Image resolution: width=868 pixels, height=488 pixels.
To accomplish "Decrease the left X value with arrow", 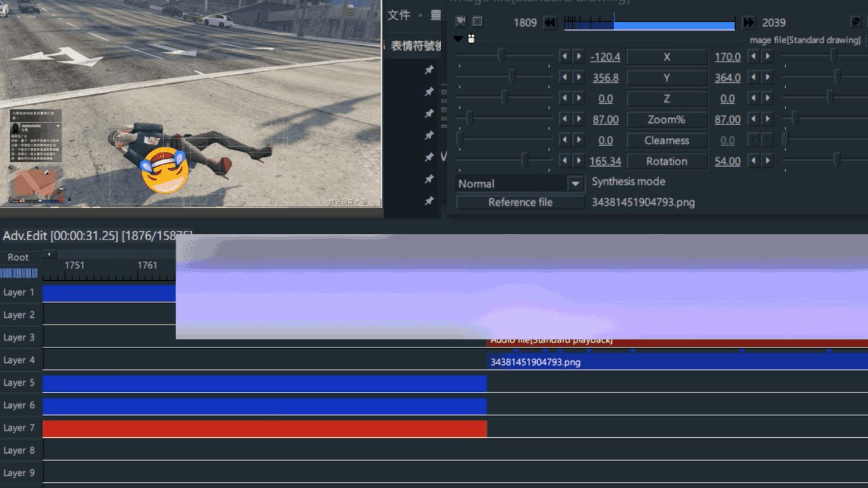I will pyautogui.click(x=564, y=57).
